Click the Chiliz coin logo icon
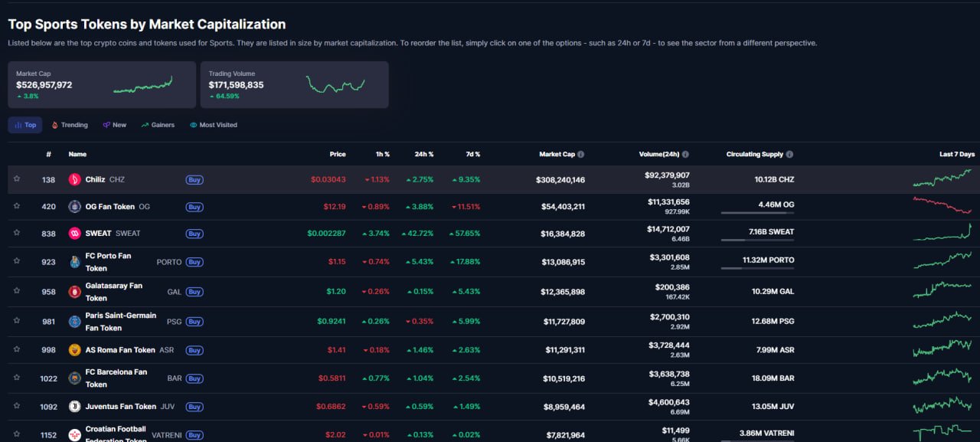This screenshot has width=980, height=442. 74,179
